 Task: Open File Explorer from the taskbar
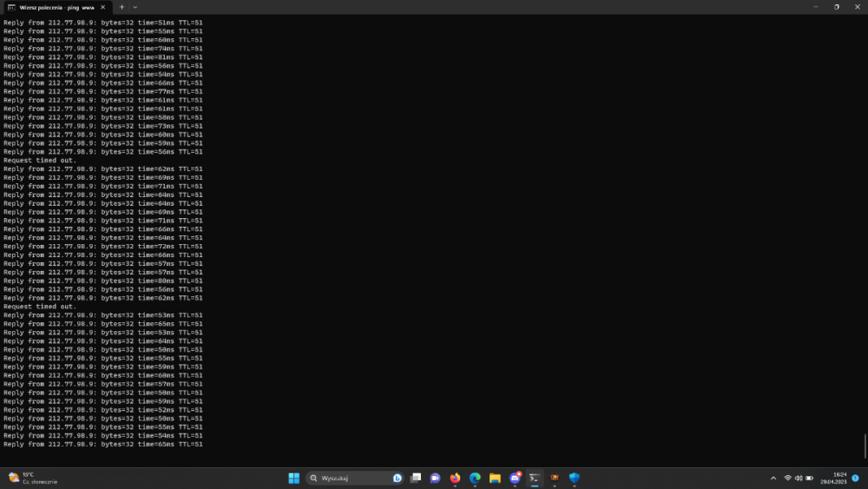[x=495, y=478]
